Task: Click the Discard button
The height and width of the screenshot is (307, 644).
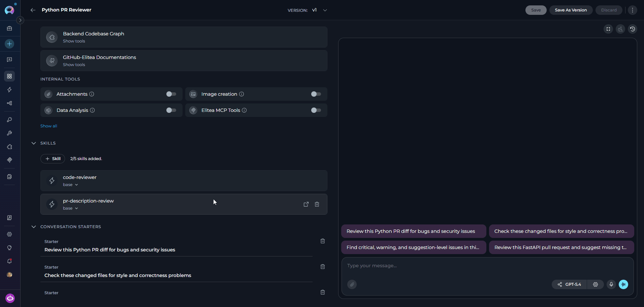Action: pyautogui.click(x=609, y=10)
